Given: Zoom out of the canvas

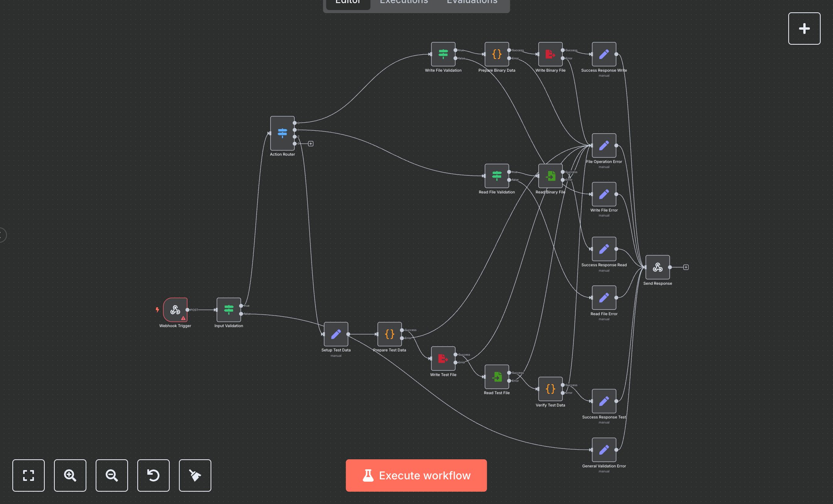Looking at the screenshot, I should pyautogui.click(x=112, y=475).
